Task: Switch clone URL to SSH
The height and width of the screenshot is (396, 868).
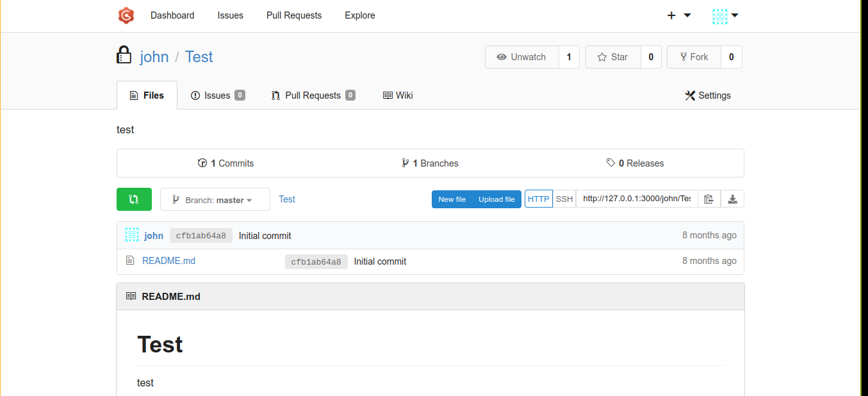Action: tap(564, 199)
